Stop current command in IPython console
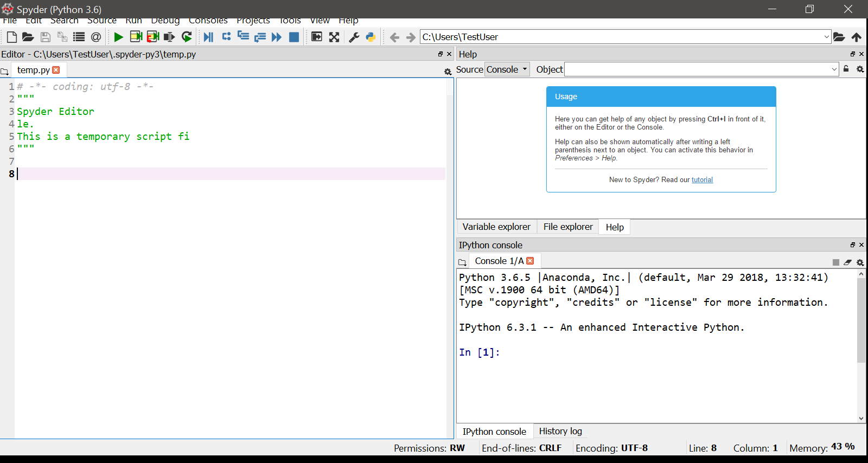Image resolution: width=868 pixels, height=463 pixels. tap(836, 262)
